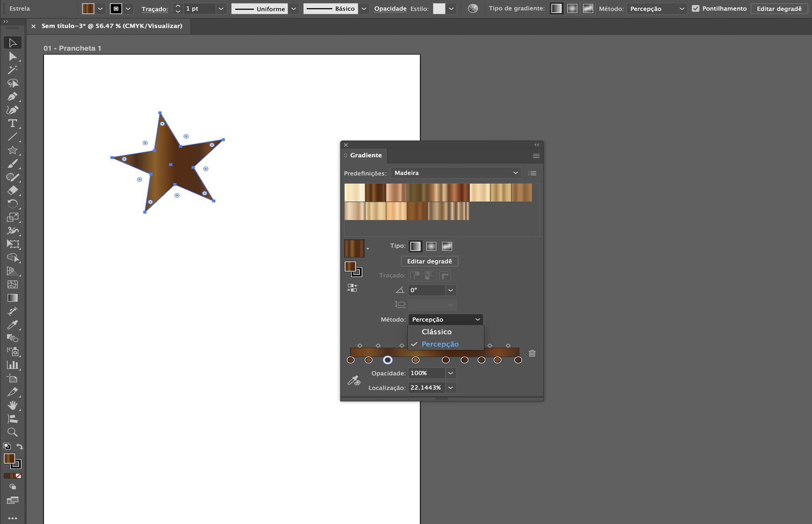Disable the Pontilhamento checkbox
The width and height of the screenshot is (812, 524).
pyautogui.click(x=696, y=8)
